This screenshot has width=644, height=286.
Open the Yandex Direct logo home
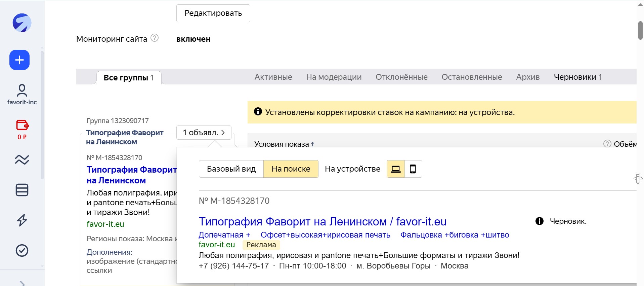(22, 23)
